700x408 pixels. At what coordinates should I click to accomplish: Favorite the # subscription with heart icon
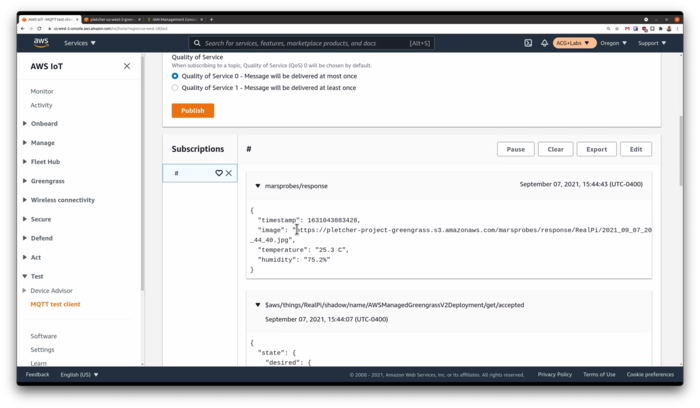tap(219, 173)
